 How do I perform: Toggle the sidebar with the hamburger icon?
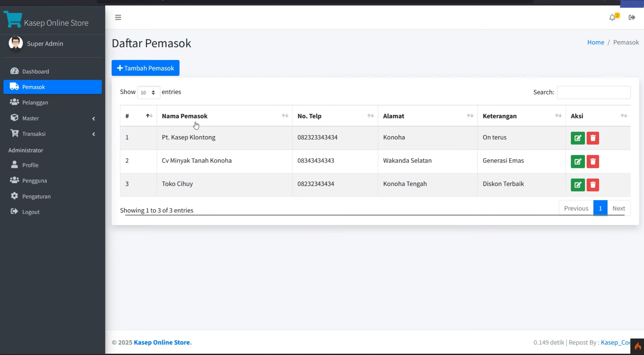click(118, 17)
